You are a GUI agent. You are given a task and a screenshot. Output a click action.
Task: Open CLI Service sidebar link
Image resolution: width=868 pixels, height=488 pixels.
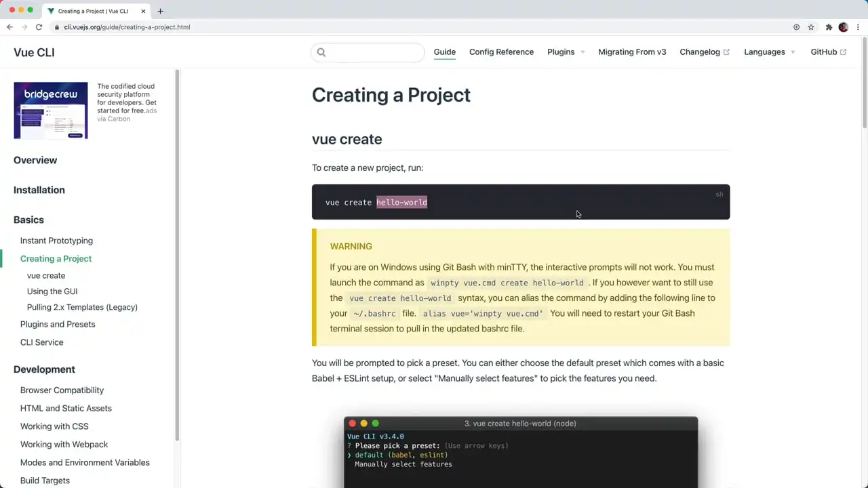[x=41, y=342]
